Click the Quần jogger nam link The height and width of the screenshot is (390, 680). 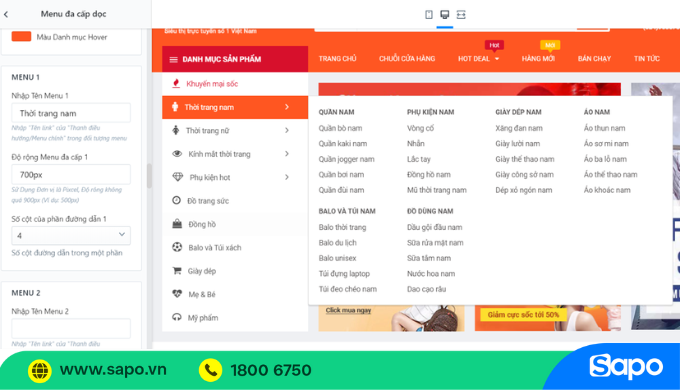(x=346, y=159)
